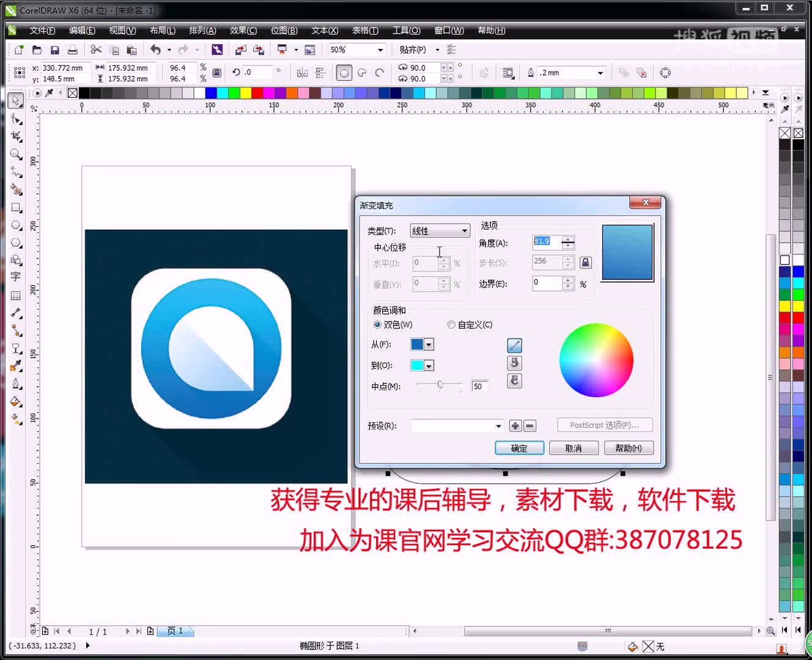This screenshot has width=812, height=660.
Task: Open the 工具 Tools menu
Action: (x=406, y=30)
